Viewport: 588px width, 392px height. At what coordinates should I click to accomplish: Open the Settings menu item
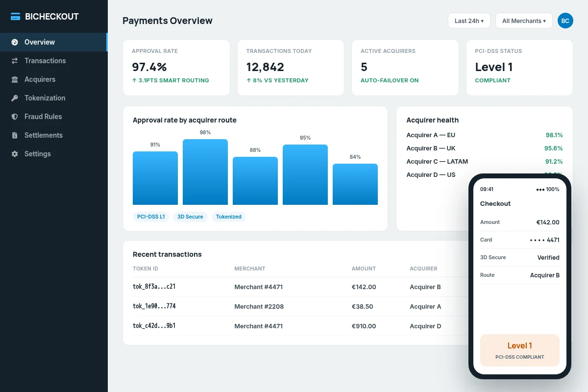pos(54,154)
